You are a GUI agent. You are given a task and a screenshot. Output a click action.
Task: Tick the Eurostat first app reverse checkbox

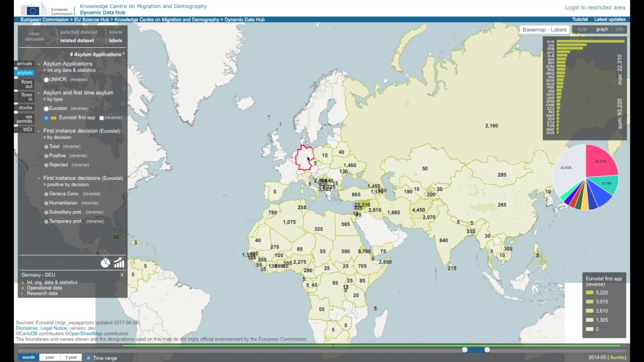tap(102, 118)
